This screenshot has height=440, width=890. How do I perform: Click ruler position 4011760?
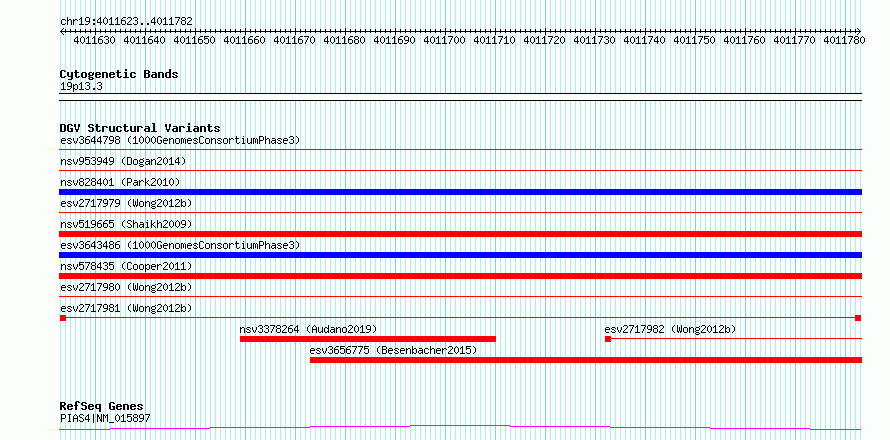[x=744, y=40]
